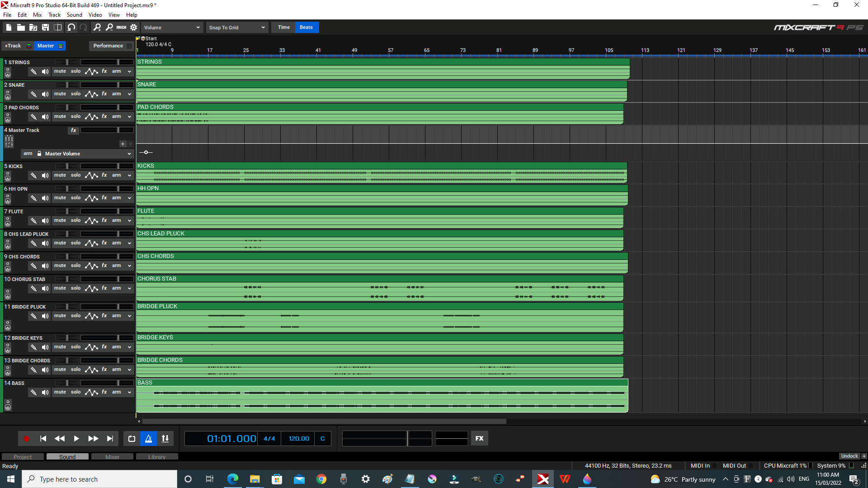Jump to end of project
The width and height of the screenshot is (868, 488).
110,439
